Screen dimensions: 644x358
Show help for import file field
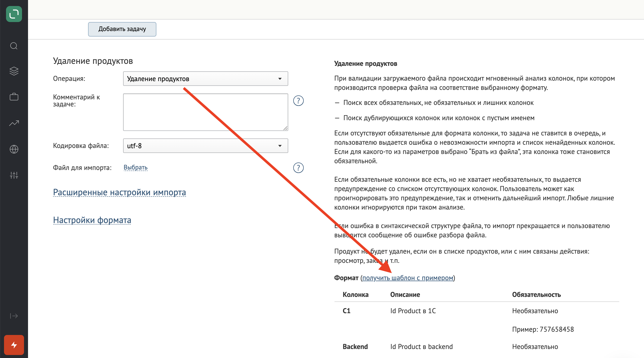click(298, 168)
